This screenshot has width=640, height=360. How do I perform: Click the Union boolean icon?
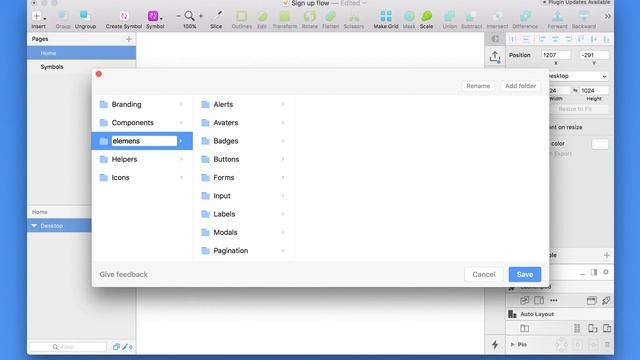coord(449,16)
